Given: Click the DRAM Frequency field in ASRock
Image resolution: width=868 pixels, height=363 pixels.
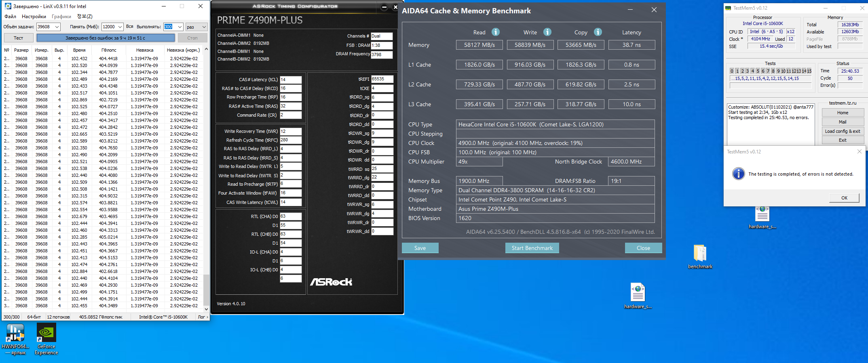Looking at the screenshot, I should click(382, 55).
